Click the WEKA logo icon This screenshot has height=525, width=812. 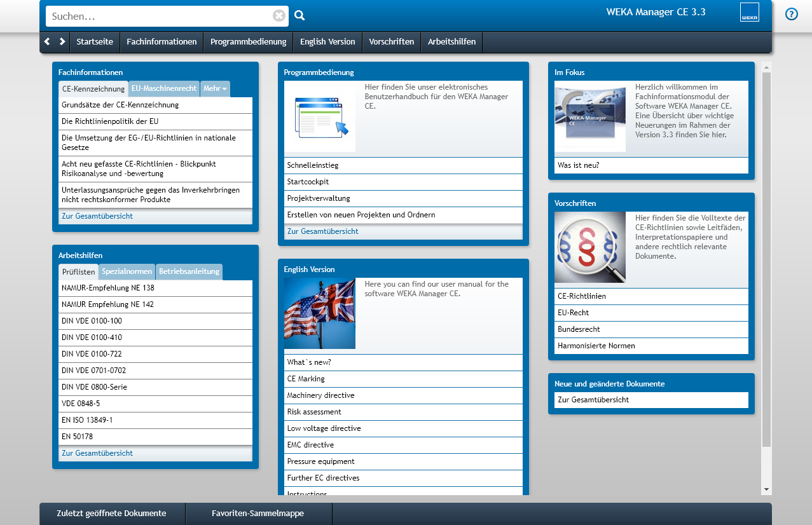click(749, 13)
